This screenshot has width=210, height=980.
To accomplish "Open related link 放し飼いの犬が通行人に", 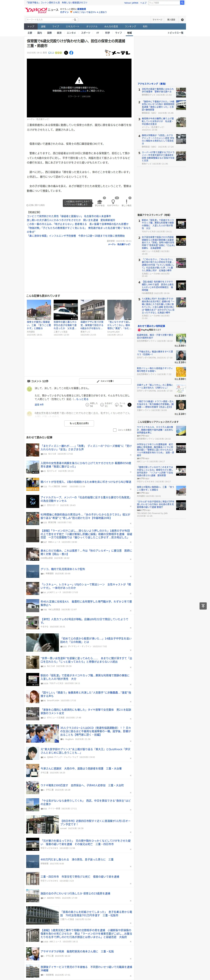I will (x=71, y=220).
